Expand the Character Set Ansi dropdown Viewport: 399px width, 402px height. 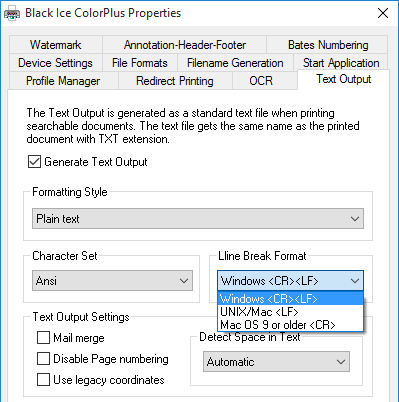[x=112, y=281]
